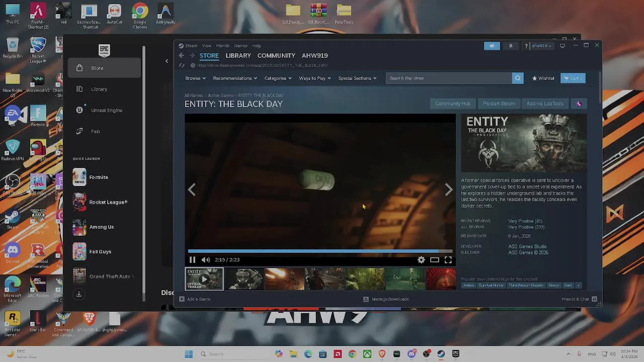644x362 pixels.
Task: Switch to Big Picture mode monitor icon
Action: click(x=562, y=46)
